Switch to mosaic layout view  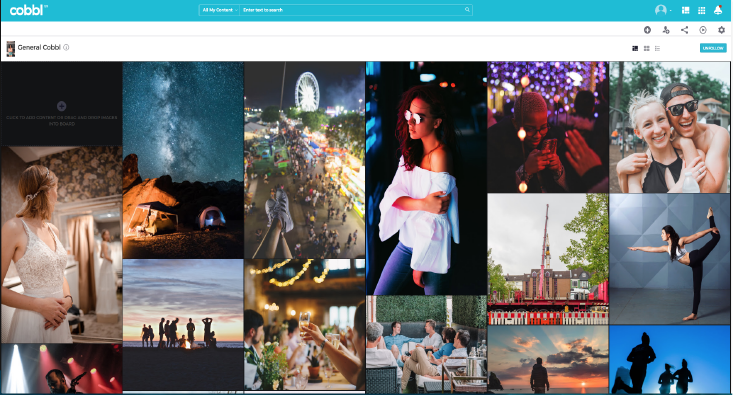635,48
